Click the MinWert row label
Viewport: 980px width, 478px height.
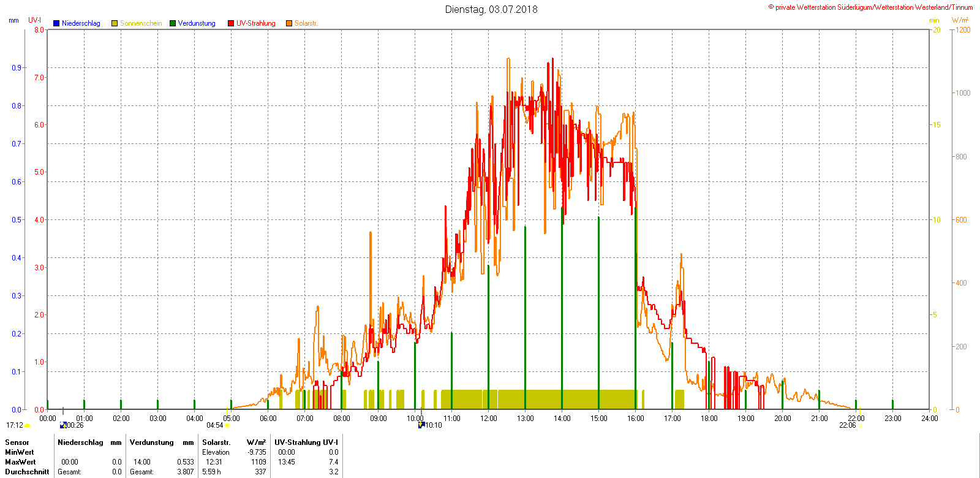20,452
